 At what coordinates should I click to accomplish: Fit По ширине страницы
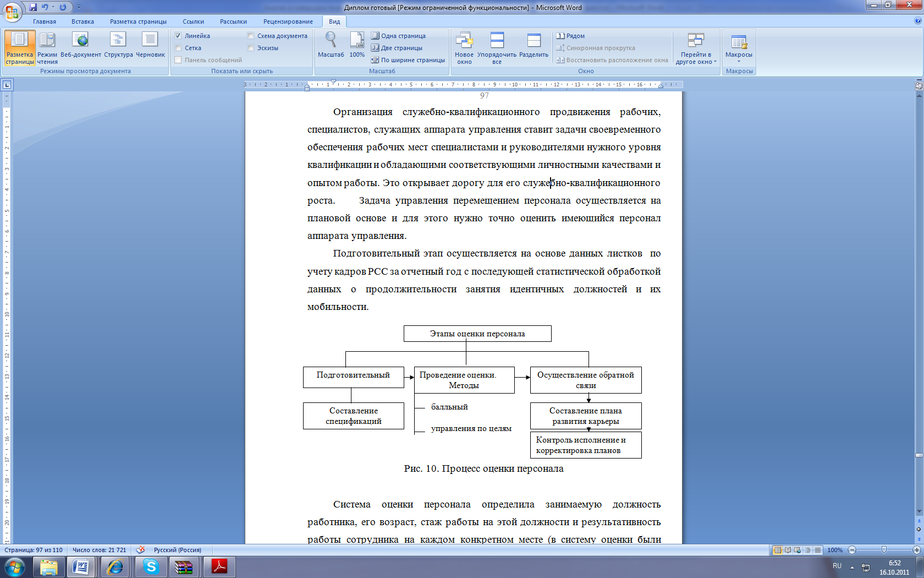[x=408, y=60]
